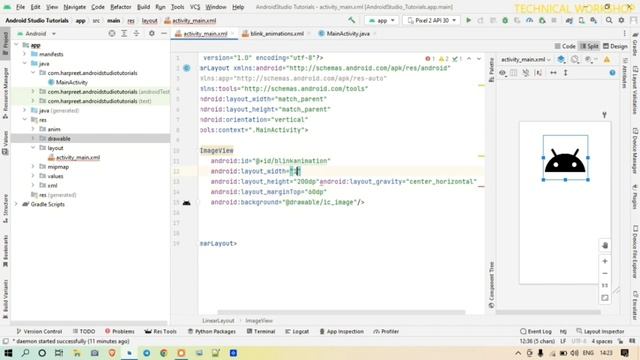
Task: Click the Make Project hammer icon
Action: pyautogui.click(x=351, y=20)
